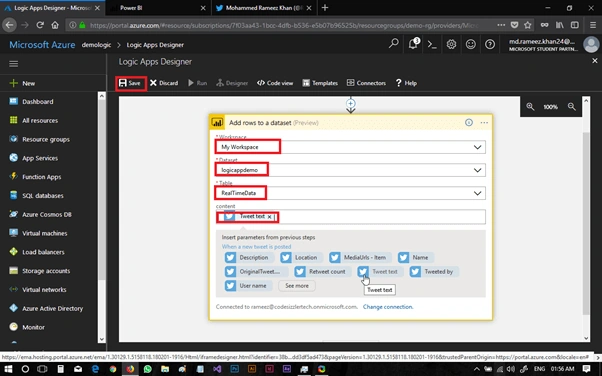The image size is (602, 376).
Task: Open Code view
Action: tap(275, 83)
